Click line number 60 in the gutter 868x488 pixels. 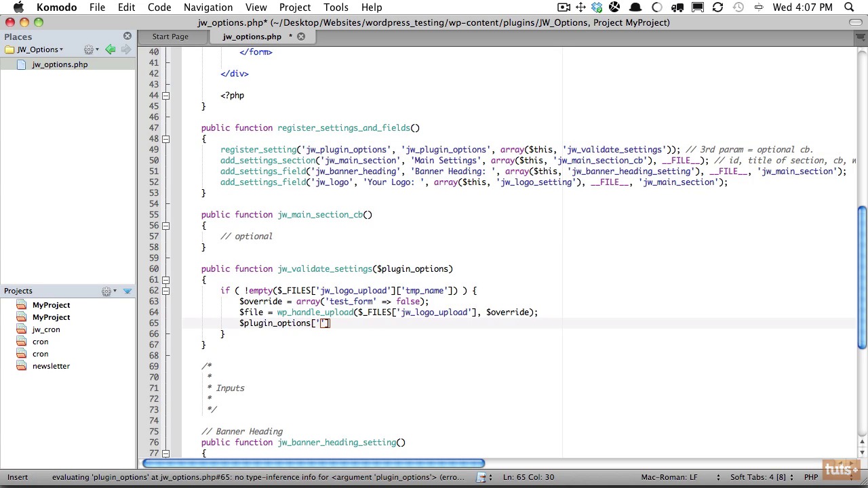(154, 269)
